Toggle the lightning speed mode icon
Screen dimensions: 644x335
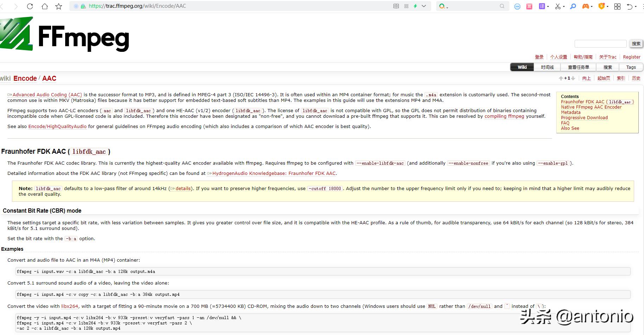click(x=415, y=6)
